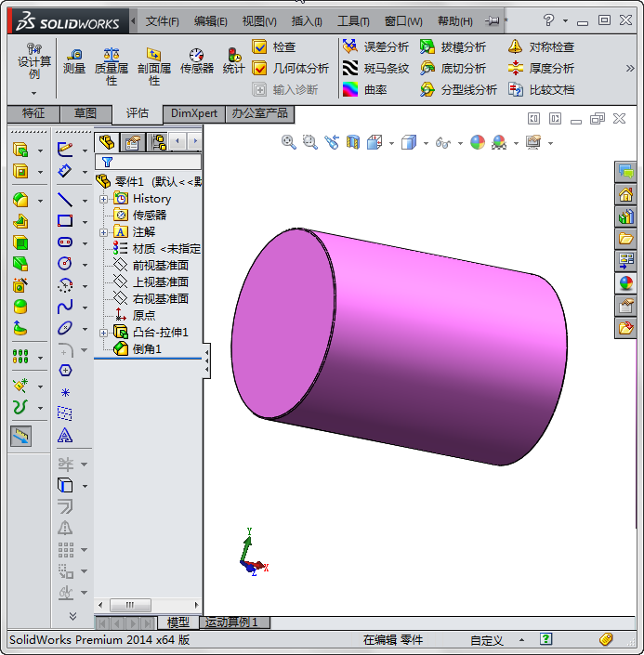644x655 pixels.
Task: Select the Zoom to Fit magnifier icon
Action: point(289,142)
